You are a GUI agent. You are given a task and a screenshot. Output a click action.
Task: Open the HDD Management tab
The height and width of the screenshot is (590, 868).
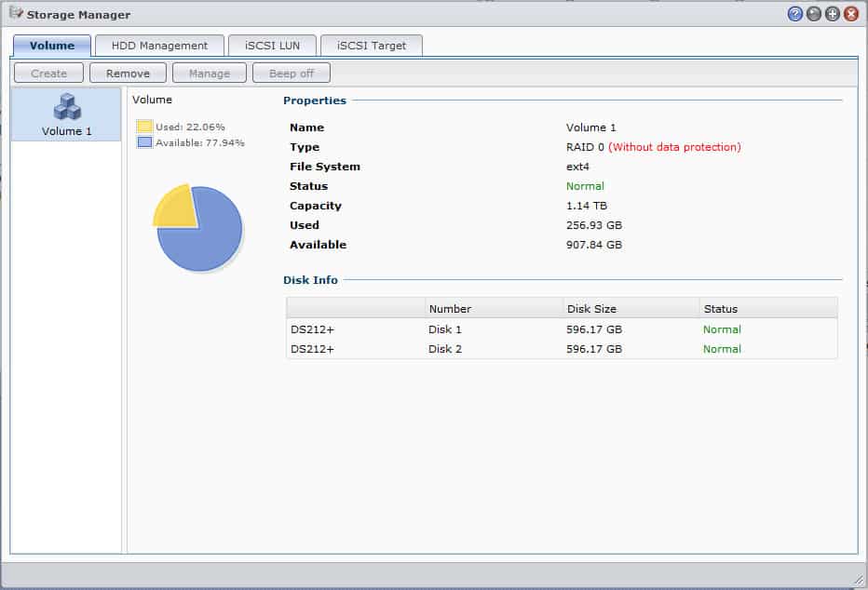[159, 46]
